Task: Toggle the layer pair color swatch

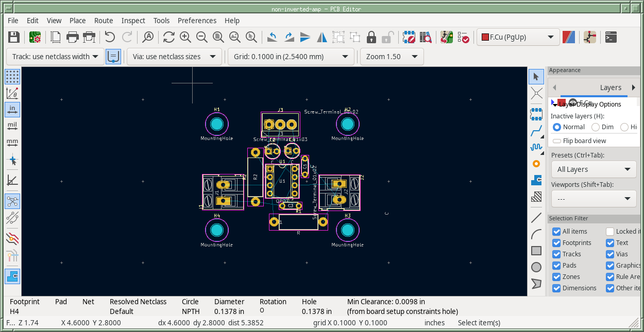Action: point(569,37)
